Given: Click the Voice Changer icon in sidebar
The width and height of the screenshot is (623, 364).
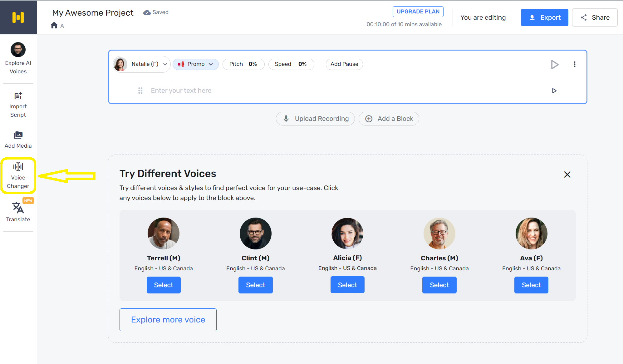Looking at the screenshot, I should [x=18, y=175].
